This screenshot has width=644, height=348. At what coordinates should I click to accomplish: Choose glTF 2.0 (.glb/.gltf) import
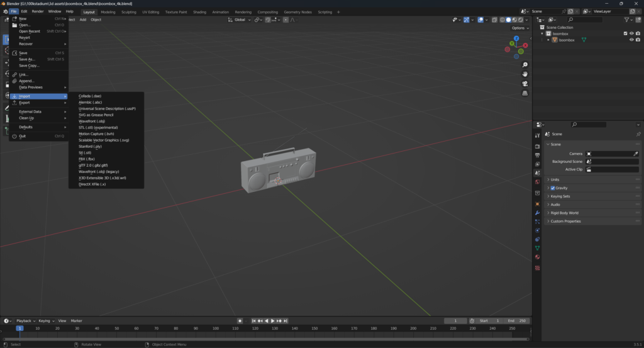106,165
